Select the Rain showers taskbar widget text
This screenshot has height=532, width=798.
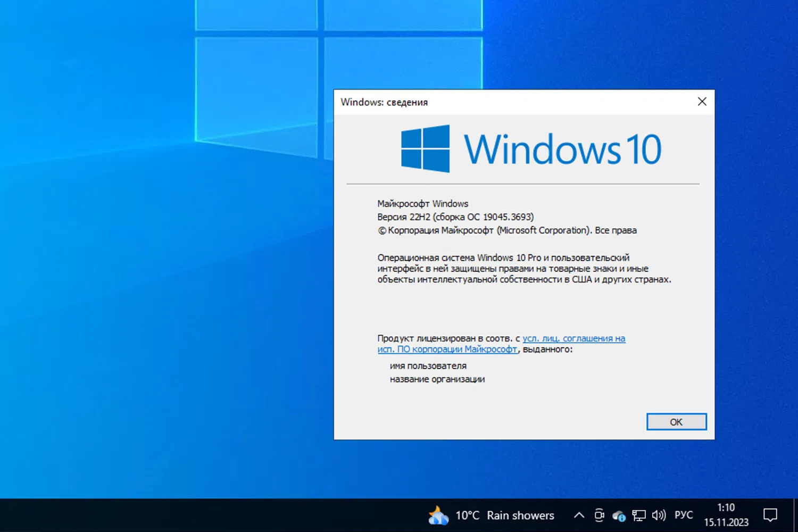pyautogui.click(x=520, y=515)
